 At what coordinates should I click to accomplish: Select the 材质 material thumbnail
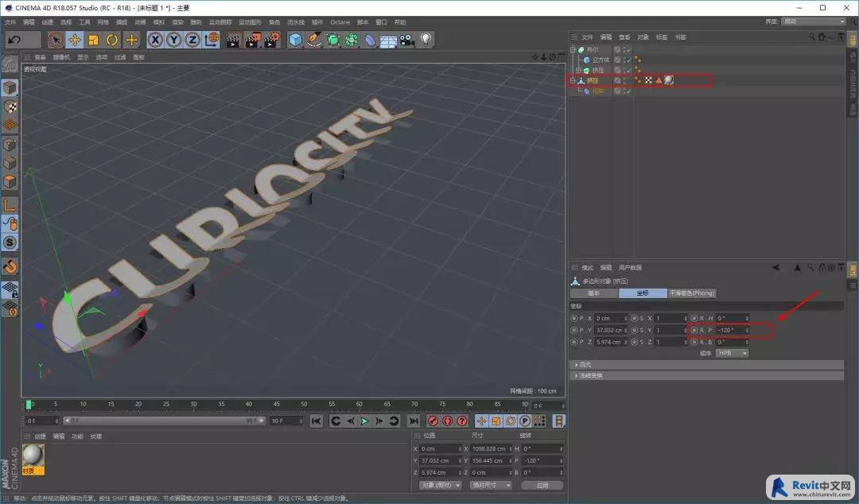point(33,459)
